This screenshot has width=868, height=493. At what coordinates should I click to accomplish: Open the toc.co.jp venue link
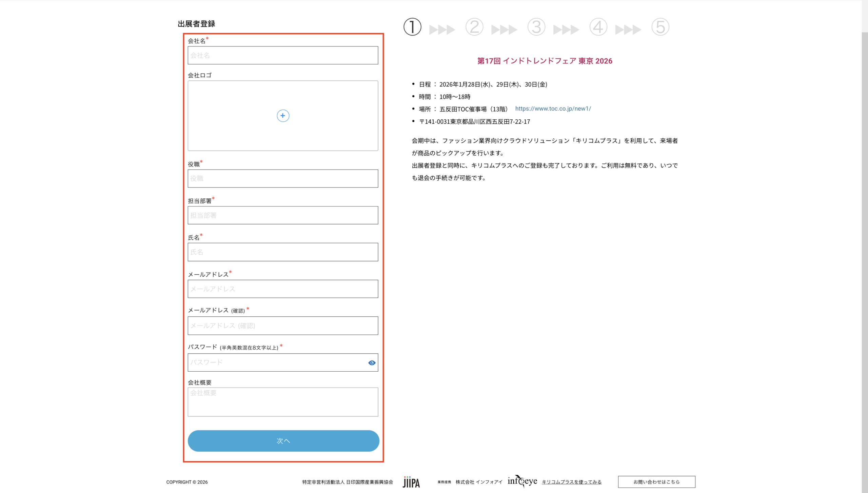[553, 109]
